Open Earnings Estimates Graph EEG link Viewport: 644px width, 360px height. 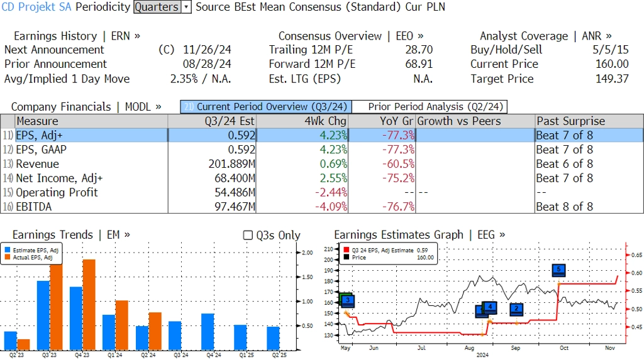419,235
